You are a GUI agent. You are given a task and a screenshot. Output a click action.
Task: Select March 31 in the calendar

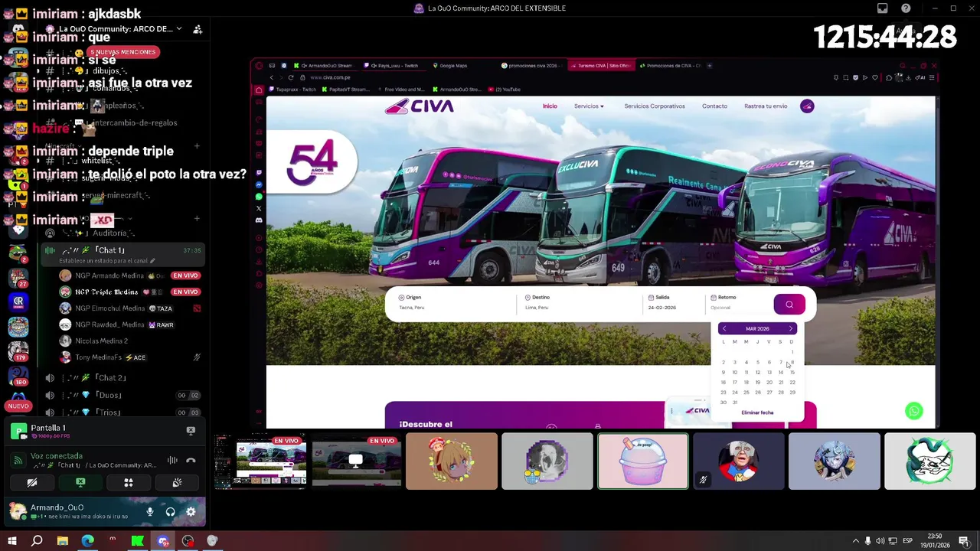coord(735,403)
